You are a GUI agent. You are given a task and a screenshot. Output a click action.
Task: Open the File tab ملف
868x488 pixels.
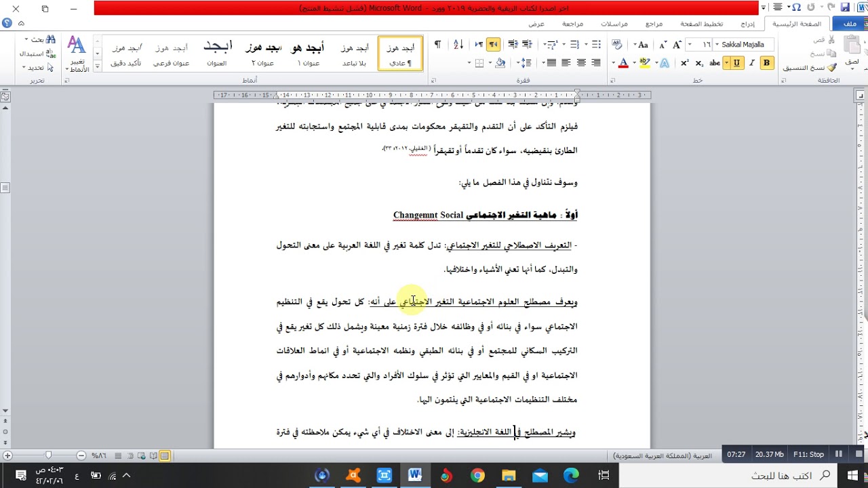pos(850,24)
